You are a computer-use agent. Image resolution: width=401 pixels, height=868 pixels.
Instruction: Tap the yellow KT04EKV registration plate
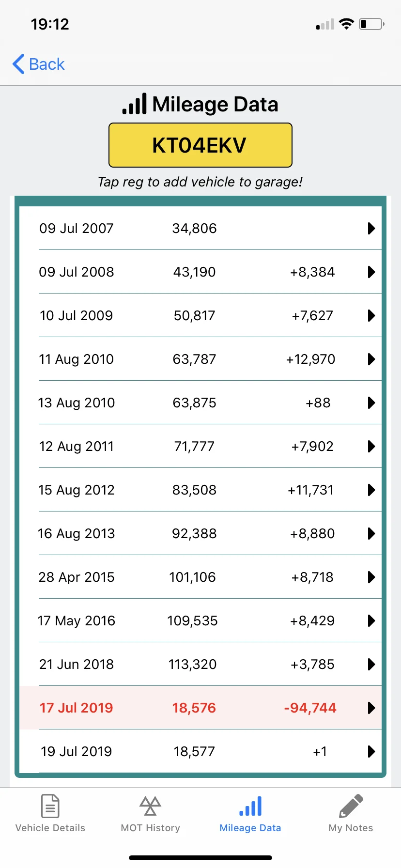tap(200, 145)
